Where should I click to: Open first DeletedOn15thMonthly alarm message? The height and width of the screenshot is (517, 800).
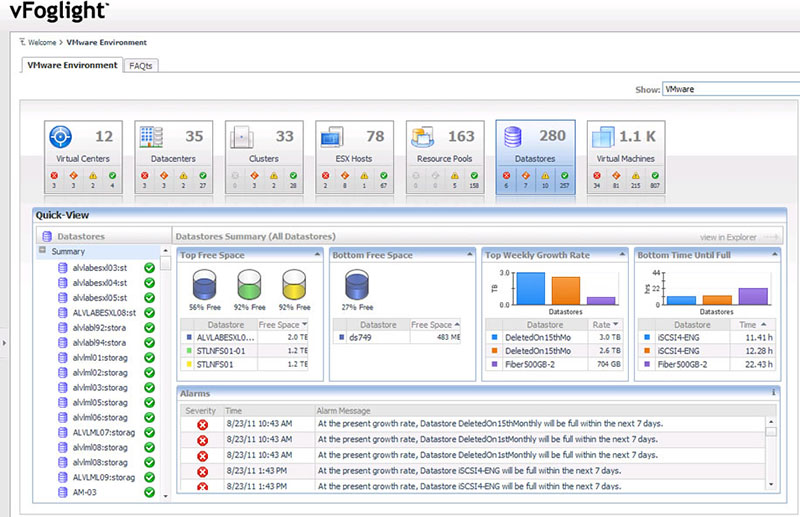(x=490, y=424)
